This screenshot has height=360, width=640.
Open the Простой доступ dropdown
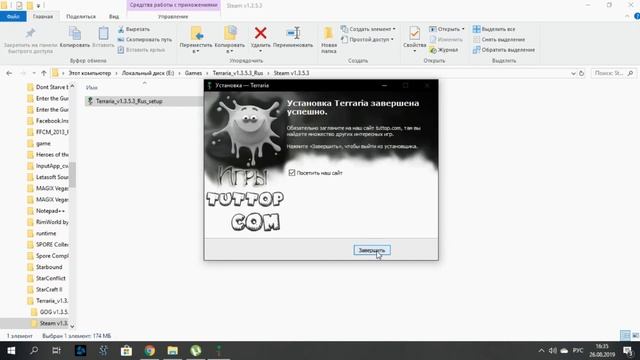pos(367,40)
